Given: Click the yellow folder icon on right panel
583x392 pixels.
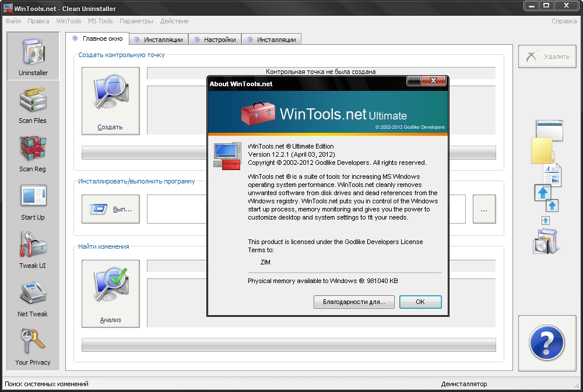Looking at the screenshot, I should click(x=542, y=150).
